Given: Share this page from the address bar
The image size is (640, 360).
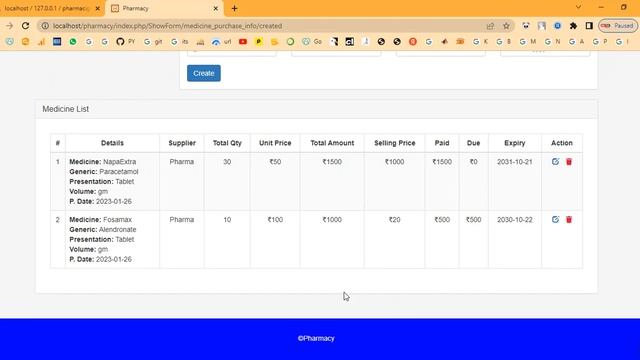Looking at the screenshot, I should click(x=490, y=26).
